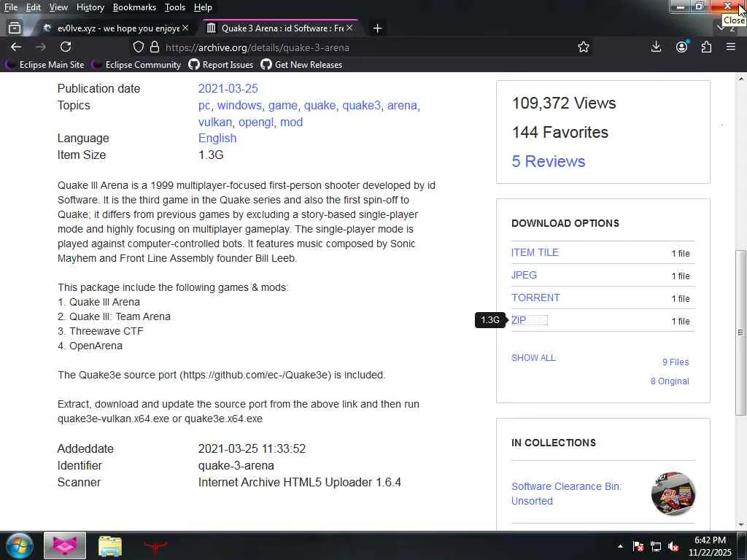
Task: Reload the current page
Action: click(x=66, y=47)
